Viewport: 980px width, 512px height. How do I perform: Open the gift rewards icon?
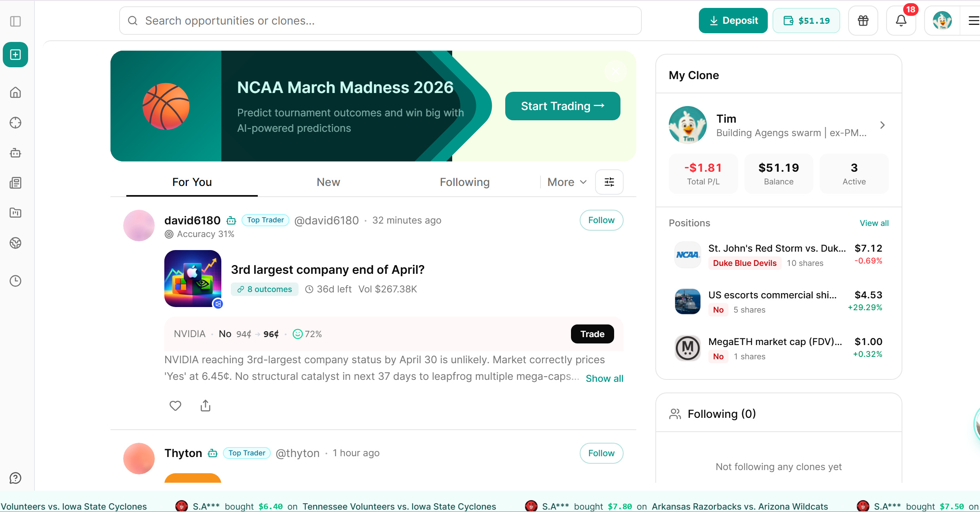click(x=863, y=21)
